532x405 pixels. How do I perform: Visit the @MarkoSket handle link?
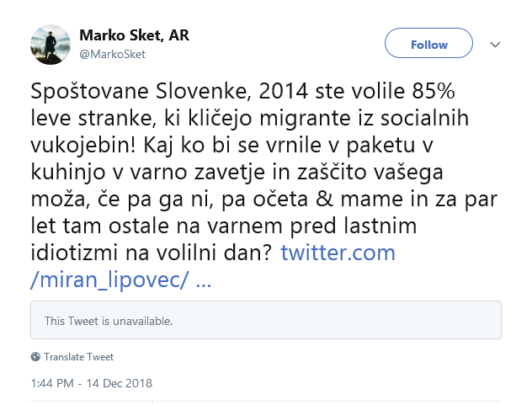(x=112, y=55)
